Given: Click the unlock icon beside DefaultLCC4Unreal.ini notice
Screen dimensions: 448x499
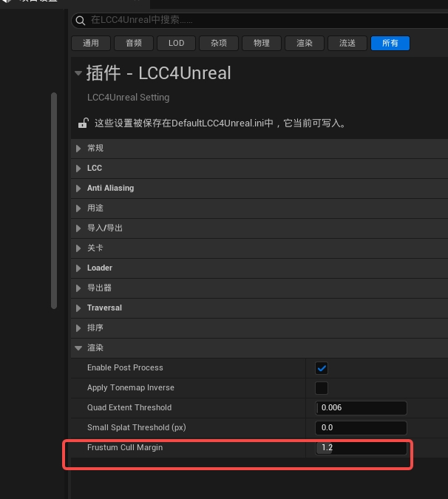Looking at the screenshot, I should pyautogui.click(x=83, y=123).
